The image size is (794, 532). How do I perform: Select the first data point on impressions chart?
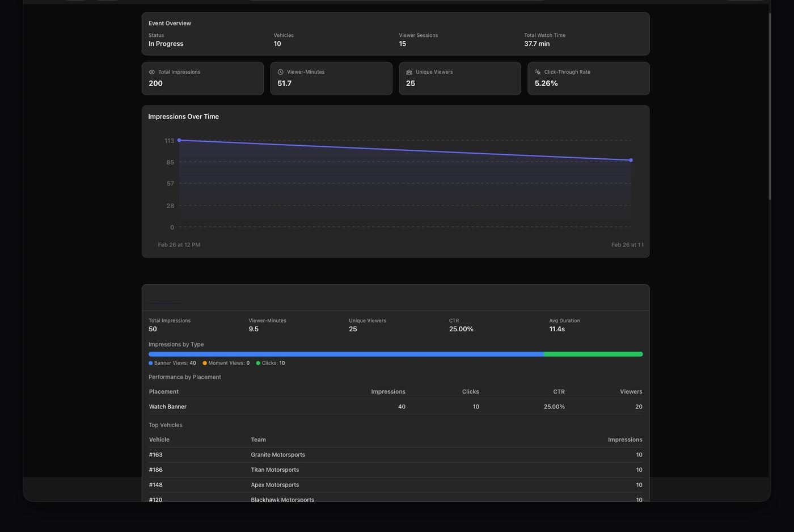coord(179,140)
